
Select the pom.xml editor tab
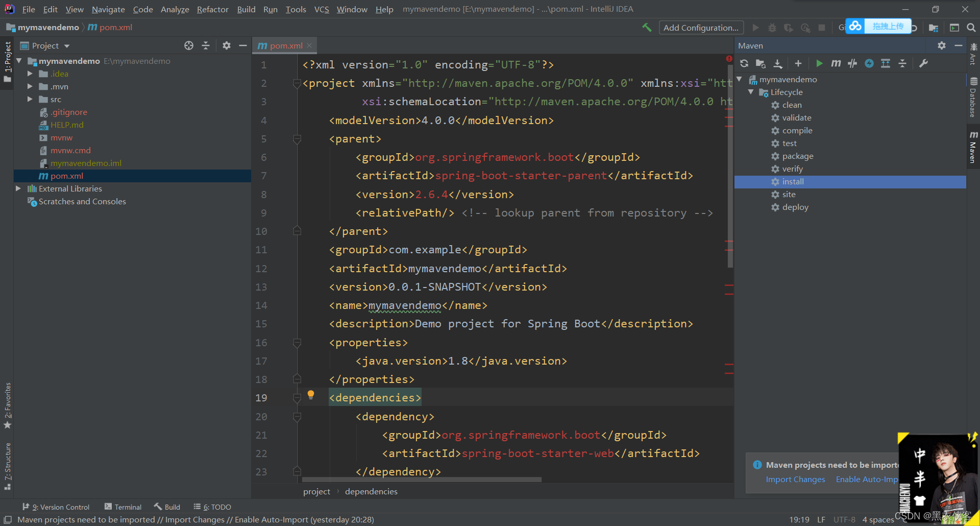point(285,45)
